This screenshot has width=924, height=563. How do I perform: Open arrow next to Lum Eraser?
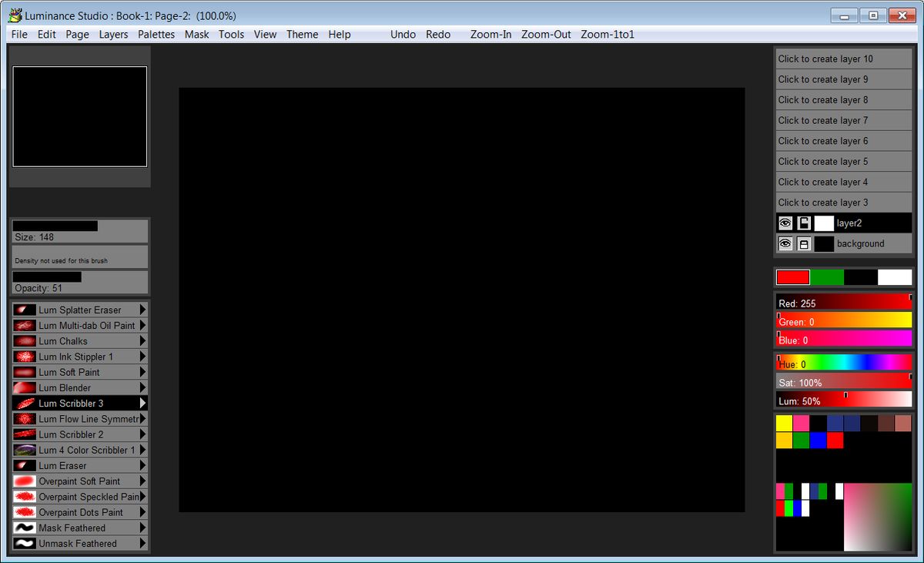pos(142,465)
